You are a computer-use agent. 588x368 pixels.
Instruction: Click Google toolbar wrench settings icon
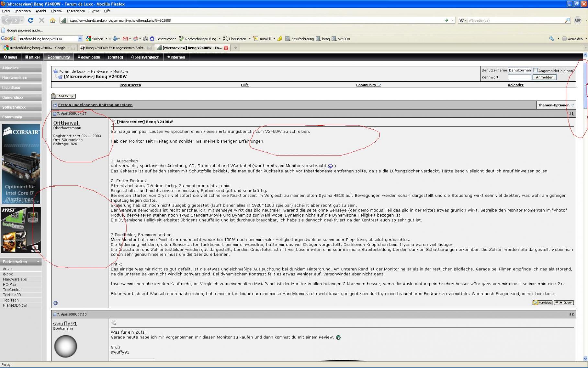point(552,39)
